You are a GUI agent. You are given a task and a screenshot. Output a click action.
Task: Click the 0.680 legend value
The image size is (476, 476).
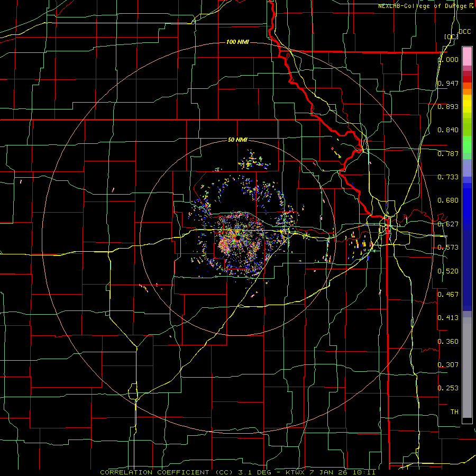point(448,200)
